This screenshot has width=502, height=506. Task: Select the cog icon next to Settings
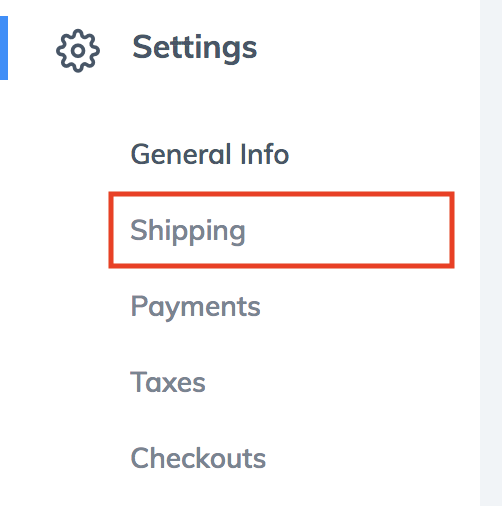point(78,51)
